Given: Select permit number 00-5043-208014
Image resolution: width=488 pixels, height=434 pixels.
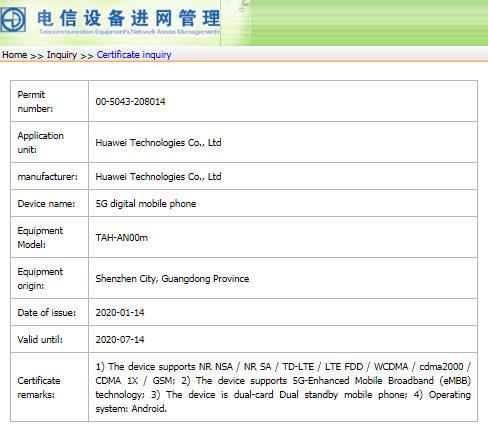Looking at the screenshot, I should click(x=130, y=101).
